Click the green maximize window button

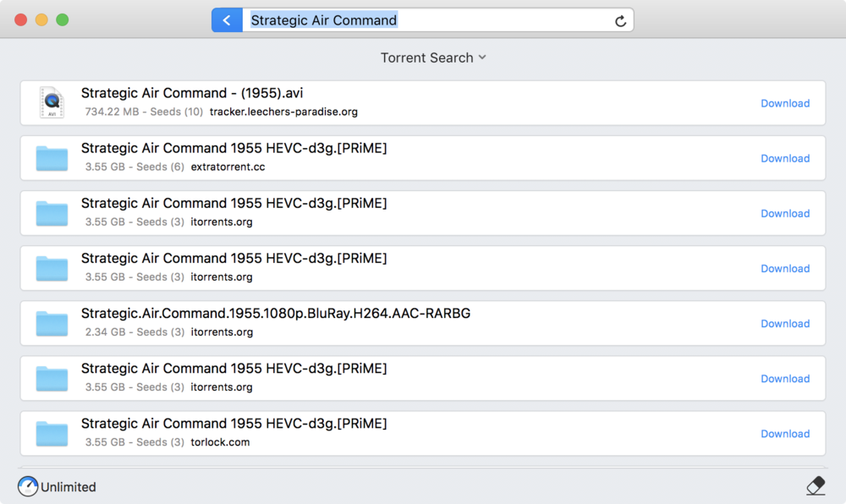coord(63,20)
